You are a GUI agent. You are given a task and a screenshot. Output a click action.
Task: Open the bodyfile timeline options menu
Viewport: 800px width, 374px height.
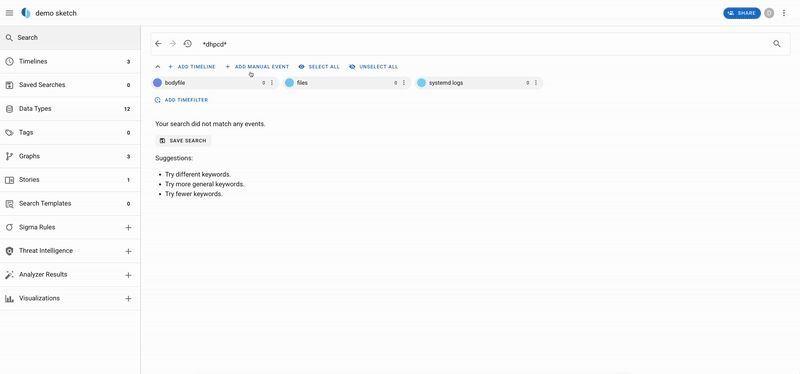pos(272,83)
